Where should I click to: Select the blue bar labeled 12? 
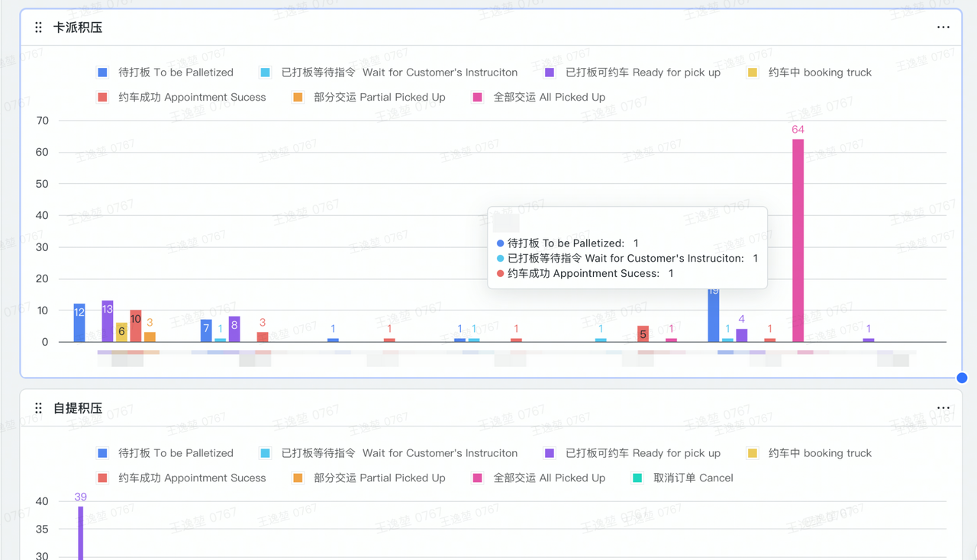[79, 323]
